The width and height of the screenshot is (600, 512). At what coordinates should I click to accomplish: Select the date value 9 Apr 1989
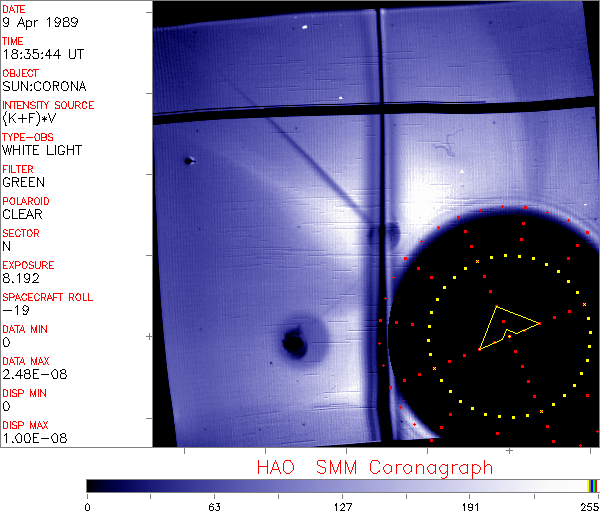29,23
